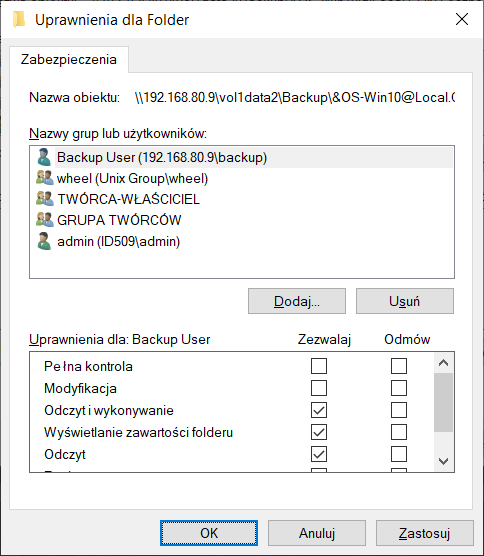Click the Dodaj... button
Screen dimensions: 484x556
click(297, 301)
